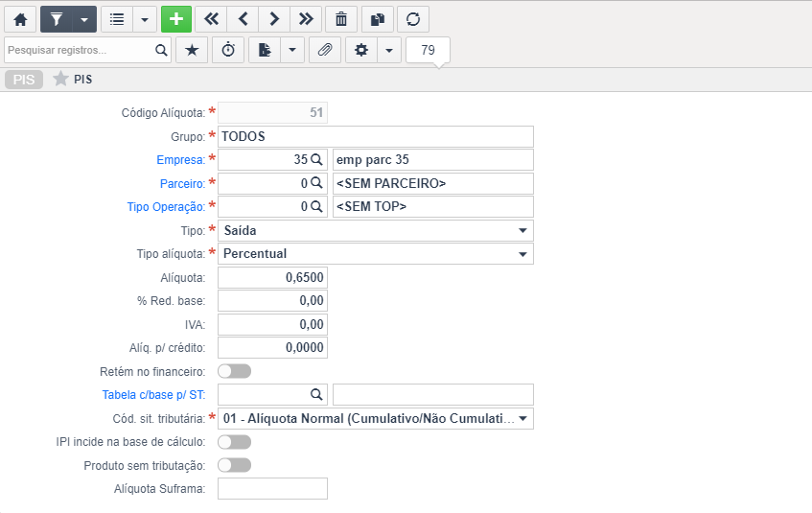Open the Empresa link label
The image size is (812, 513).
pos(180,159)
